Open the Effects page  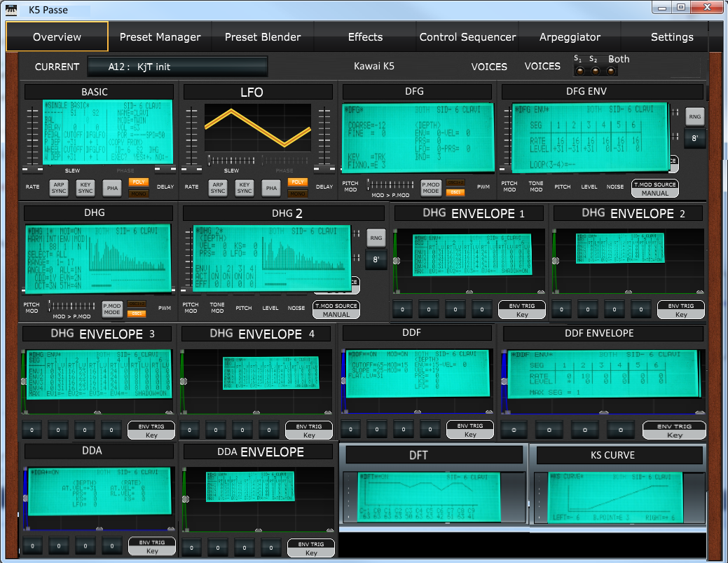pyautogui.click(x=365, y=37)
